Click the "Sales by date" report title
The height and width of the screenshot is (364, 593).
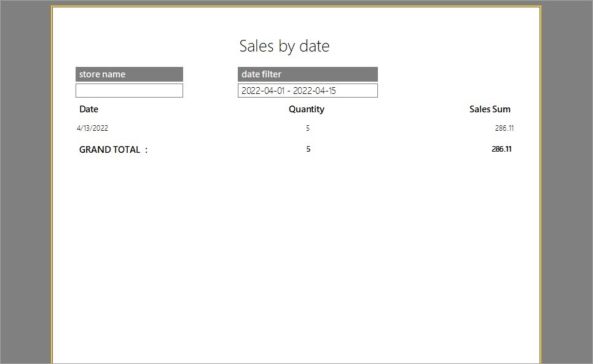284,46
